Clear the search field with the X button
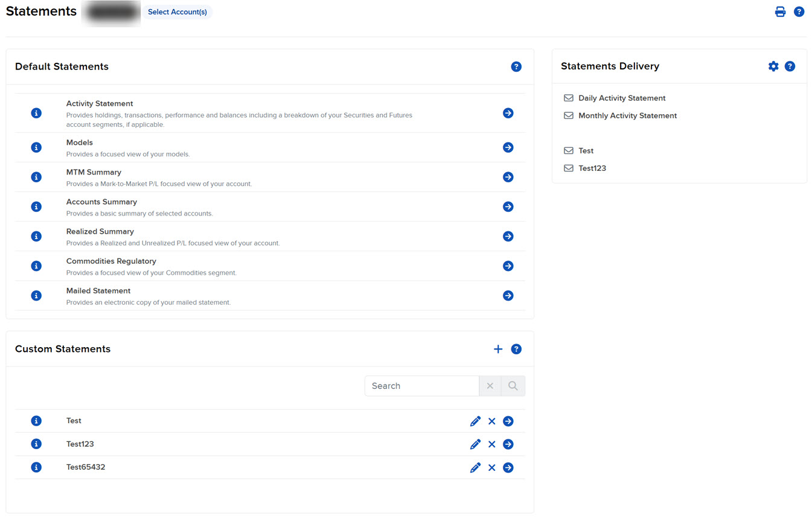This screenshot has height=518, width=812. [490, 385]
